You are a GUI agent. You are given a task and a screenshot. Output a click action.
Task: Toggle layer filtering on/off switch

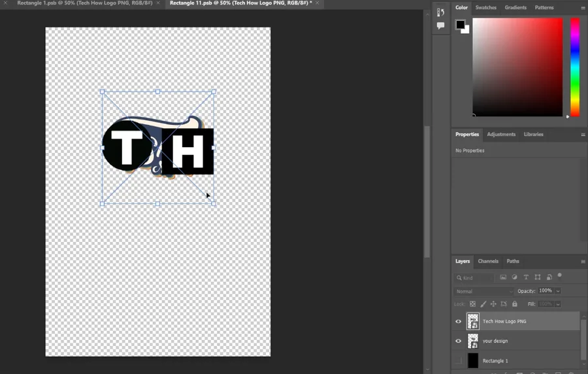(x=559, y=276)
